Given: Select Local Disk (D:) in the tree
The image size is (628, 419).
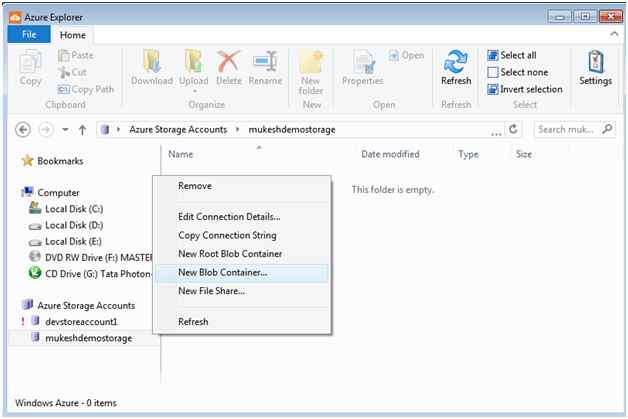Looking at the screenshot, I should pos(66,226).
